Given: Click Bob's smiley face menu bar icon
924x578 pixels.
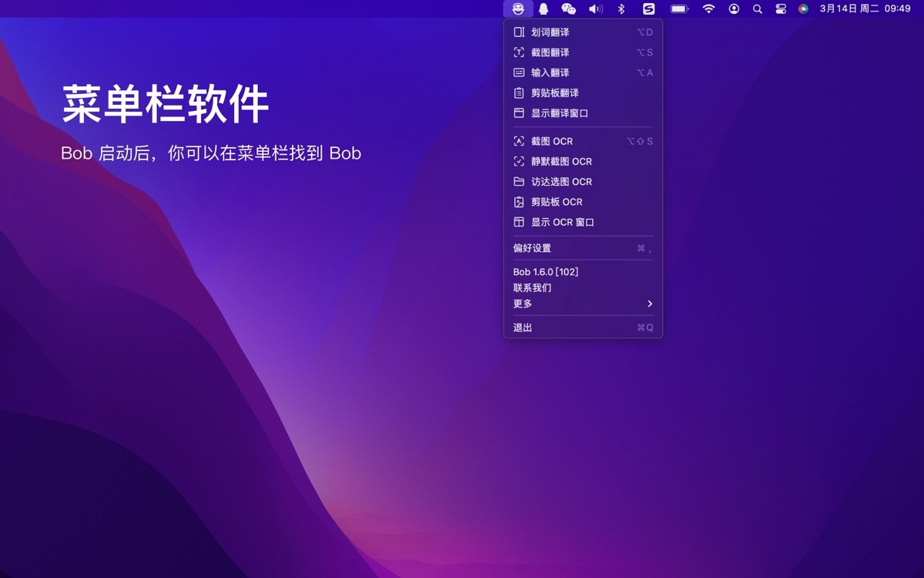Looking at the screenshot, I should pos(517,8).
